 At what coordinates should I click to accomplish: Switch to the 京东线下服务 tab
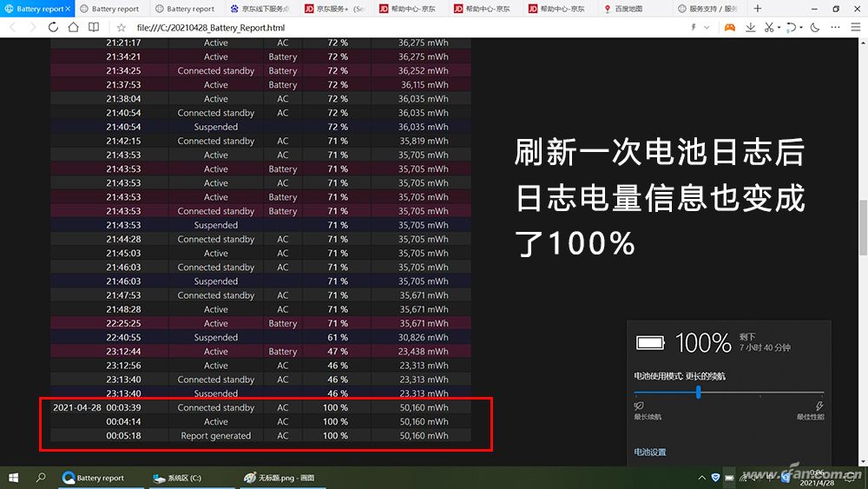click(x=260, y=9)
